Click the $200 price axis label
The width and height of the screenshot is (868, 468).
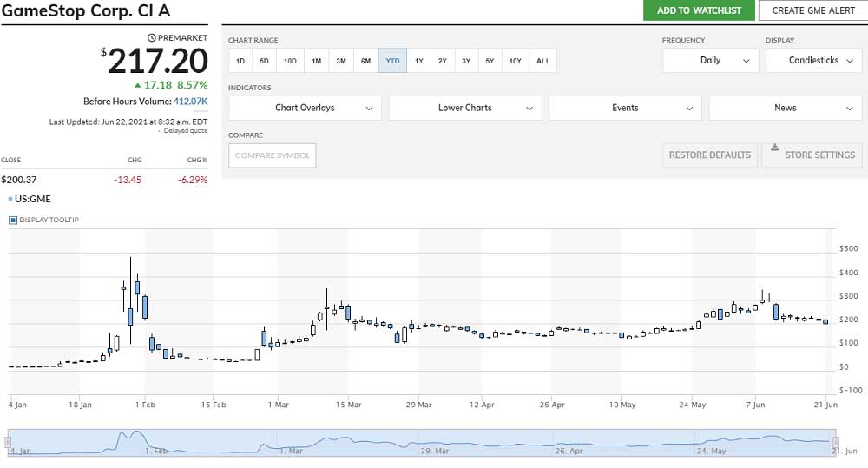point(849,320)
